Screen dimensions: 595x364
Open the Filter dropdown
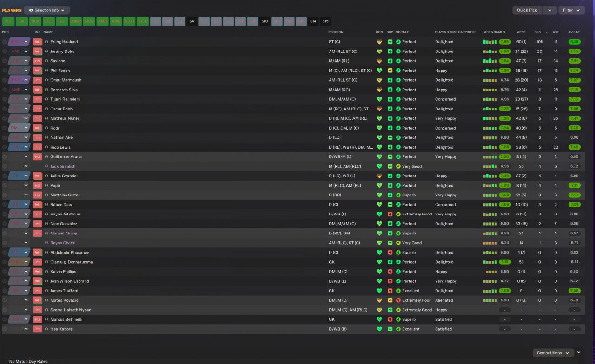point(571,10)
